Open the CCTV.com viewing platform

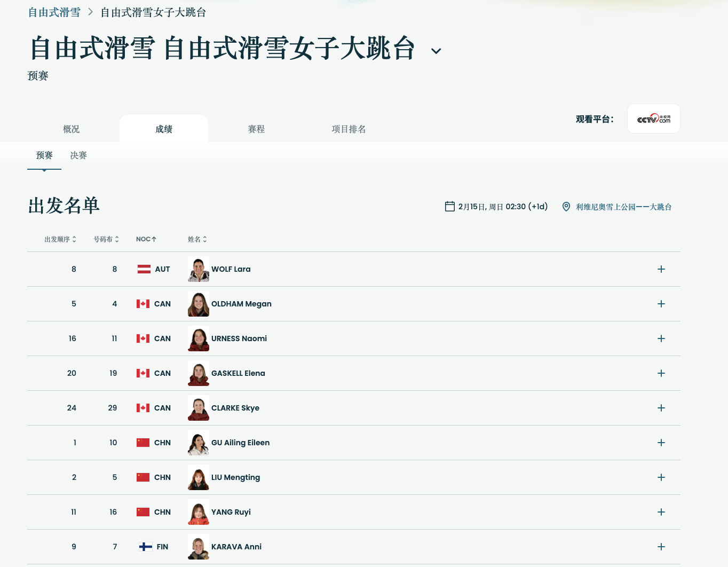(653, 119)
